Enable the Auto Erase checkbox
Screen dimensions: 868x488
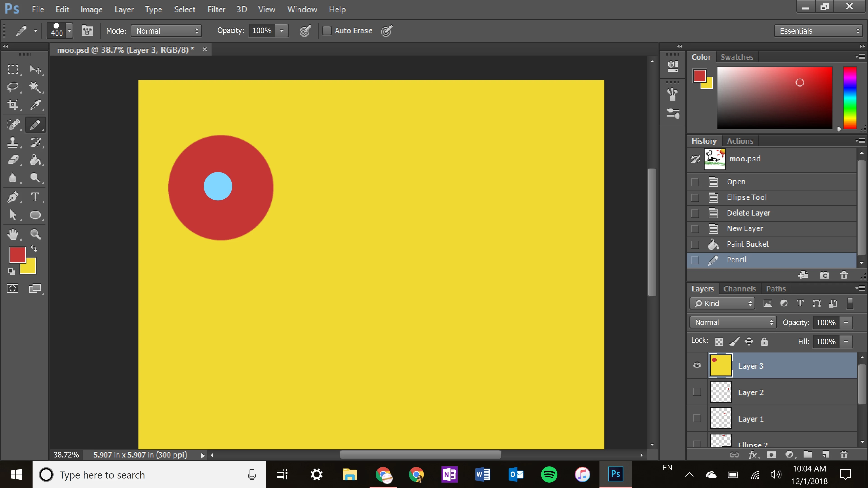coord(326,31)
